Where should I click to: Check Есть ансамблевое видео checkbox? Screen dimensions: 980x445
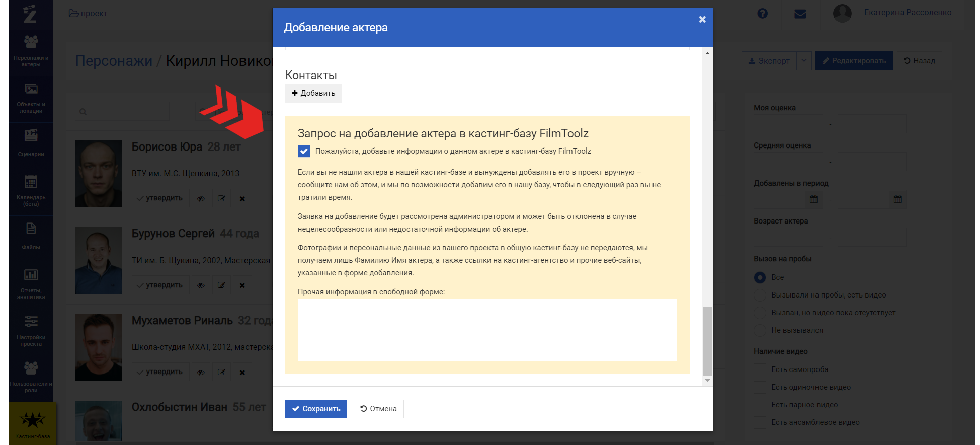click(x=760, y=422)
